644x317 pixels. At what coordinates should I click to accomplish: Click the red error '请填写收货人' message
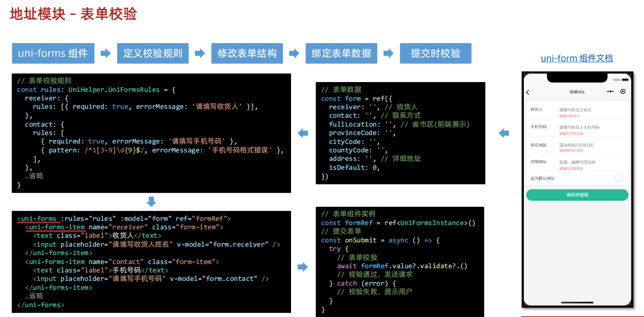(569, 116)
